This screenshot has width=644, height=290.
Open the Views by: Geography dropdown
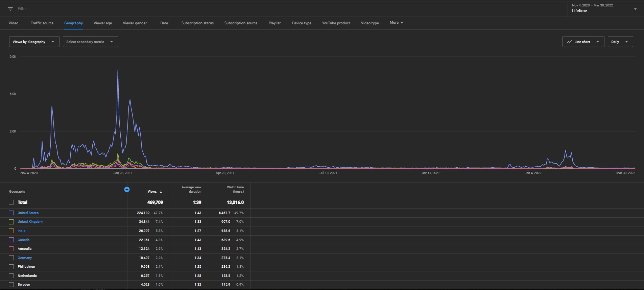tap(34, 42)
